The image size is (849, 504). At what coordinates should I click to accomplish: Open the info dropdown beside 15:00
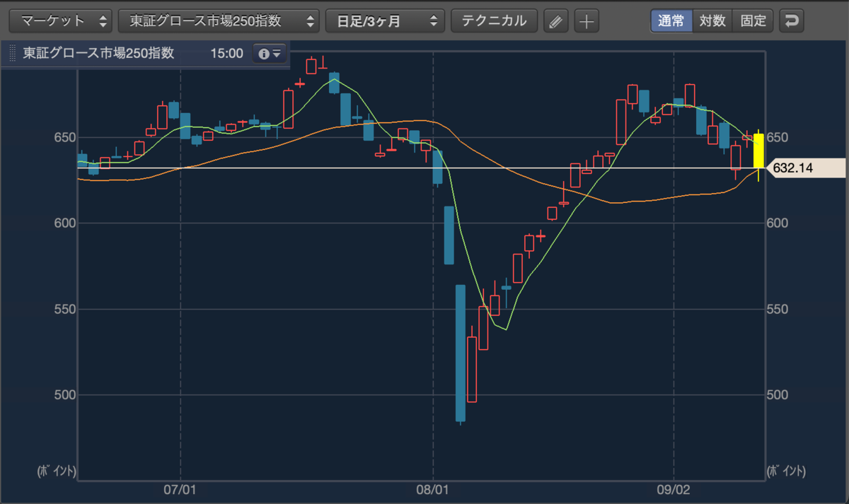pyautogui.click(x=270, y=54)
